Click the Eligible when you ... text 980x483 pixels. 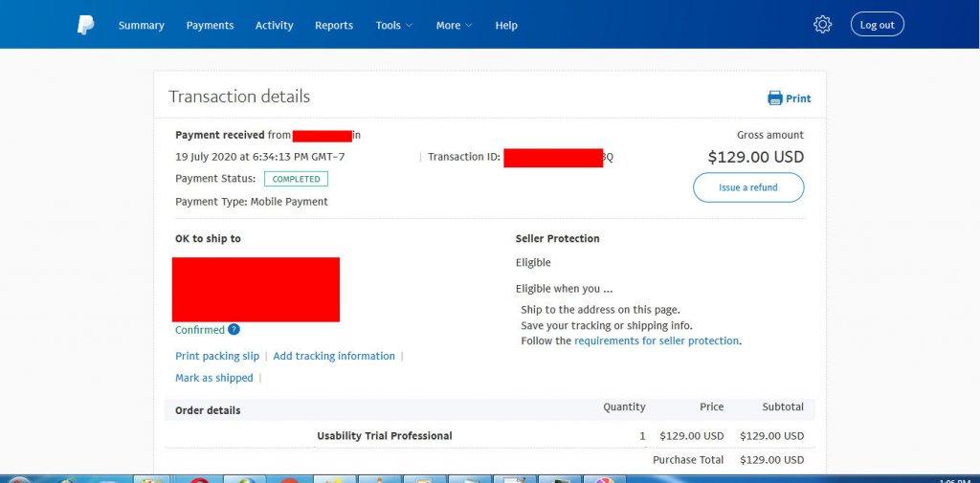pos(564,289)
